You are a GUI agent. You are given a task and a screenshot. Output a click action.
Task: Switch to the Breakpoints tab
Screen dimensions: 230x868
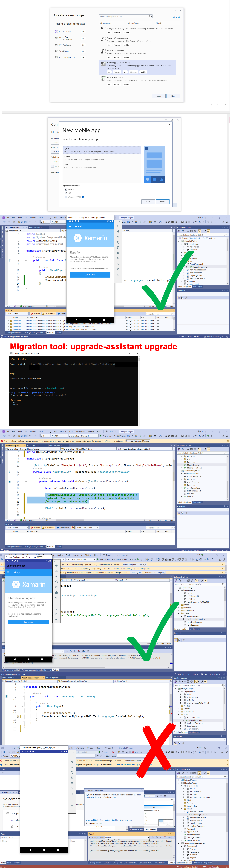click(118, 863)
